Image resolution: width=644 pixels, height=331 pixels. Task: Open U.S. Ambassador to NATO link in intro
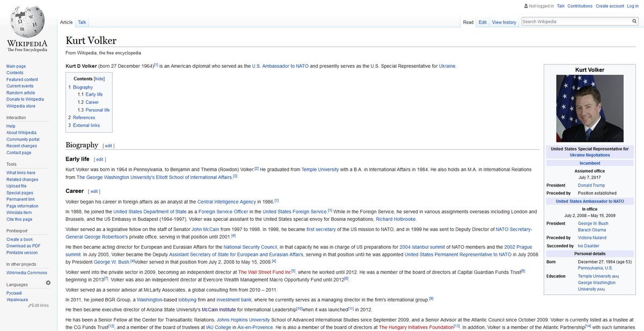pyautogui.click(x=280, y=66)
